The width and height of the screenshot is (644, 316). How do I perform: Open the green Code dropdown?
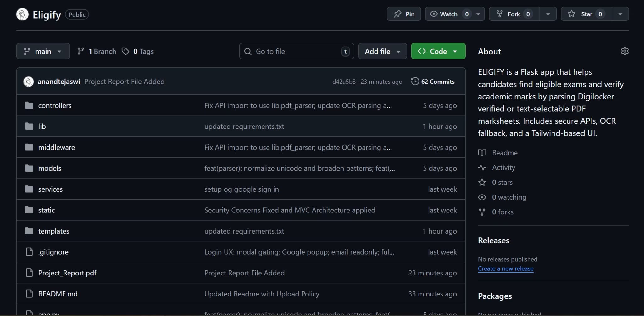[438, 51]
